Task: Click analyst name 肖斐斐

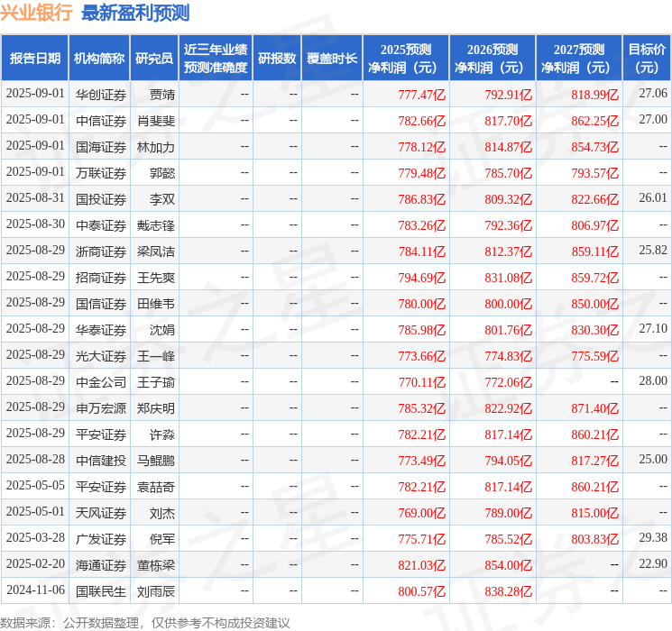Action: point(155,121)
